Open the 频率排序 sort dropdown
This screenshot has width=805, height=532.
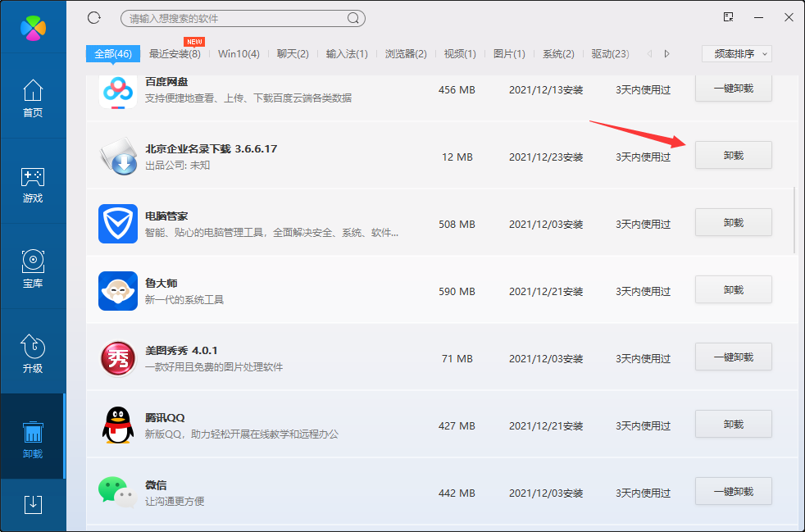[737, 54]
